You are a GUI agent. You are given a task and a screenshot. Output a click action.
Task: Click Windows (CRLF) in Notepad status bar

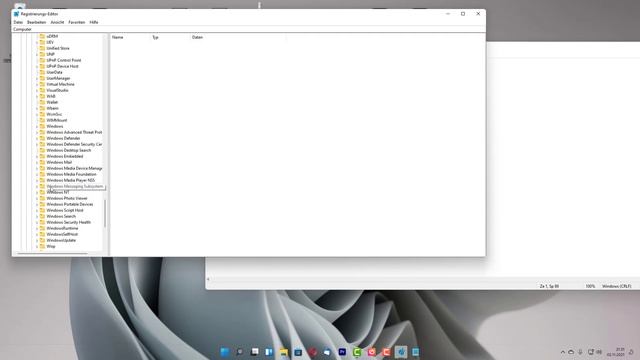tap(616, 286)
